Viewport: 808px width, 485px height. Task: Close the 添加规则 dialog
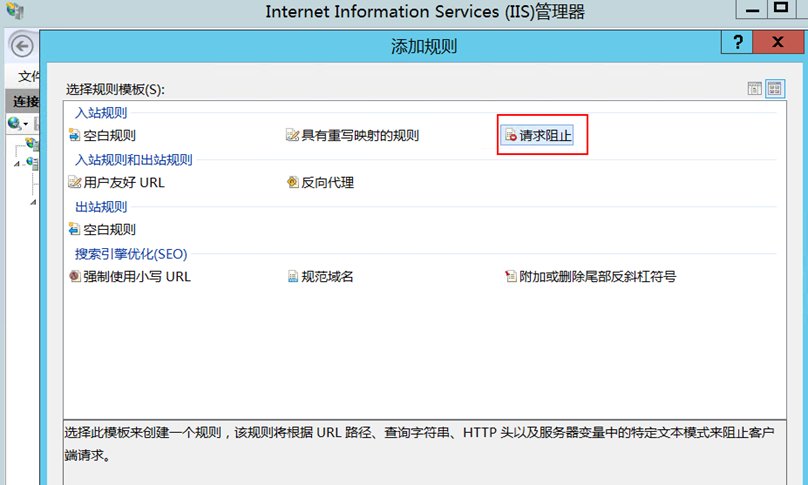(777, 43)
